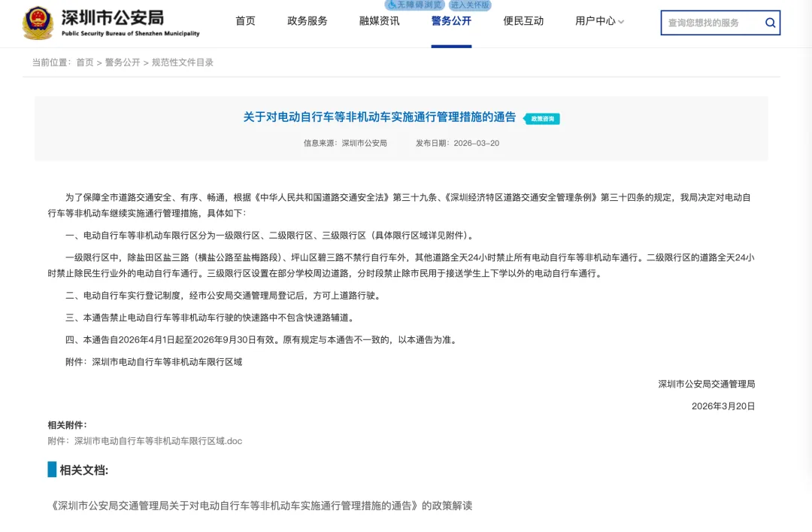Click the 进入关怀版 button
The width and height of the screenshot is (812, 532).
470,5
